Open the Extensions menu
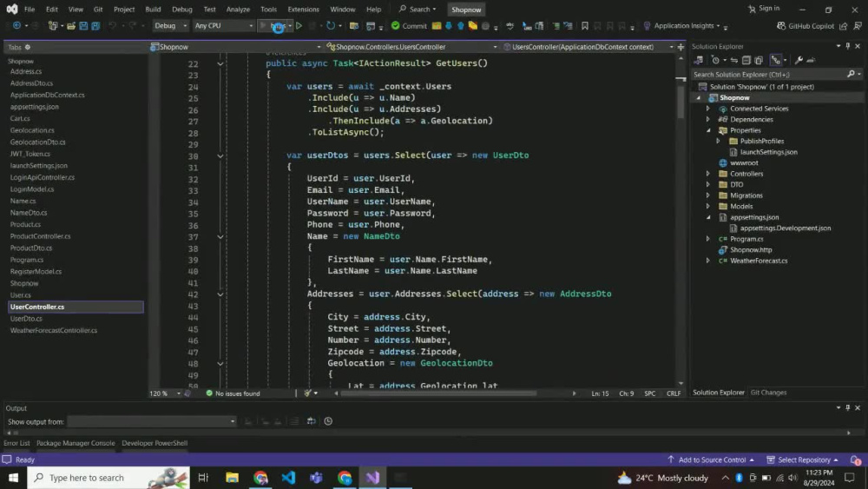This screenshot has height=489, width=868. (303, 9)
